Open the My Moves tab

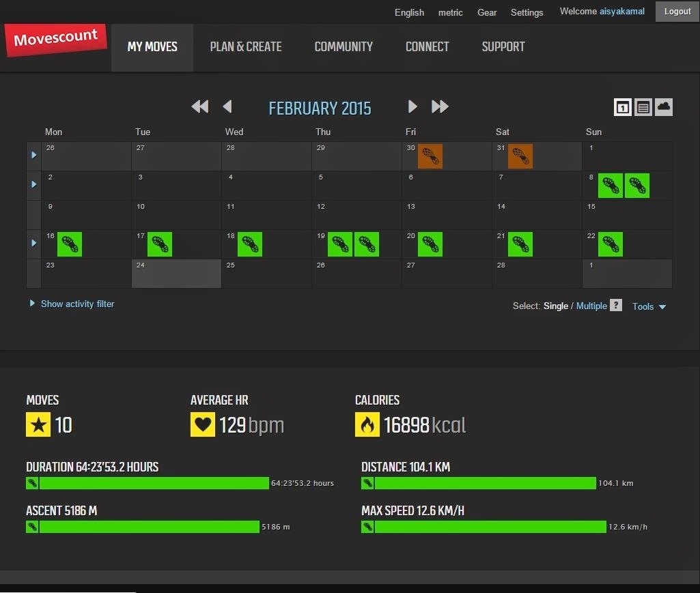pos(152,47)
